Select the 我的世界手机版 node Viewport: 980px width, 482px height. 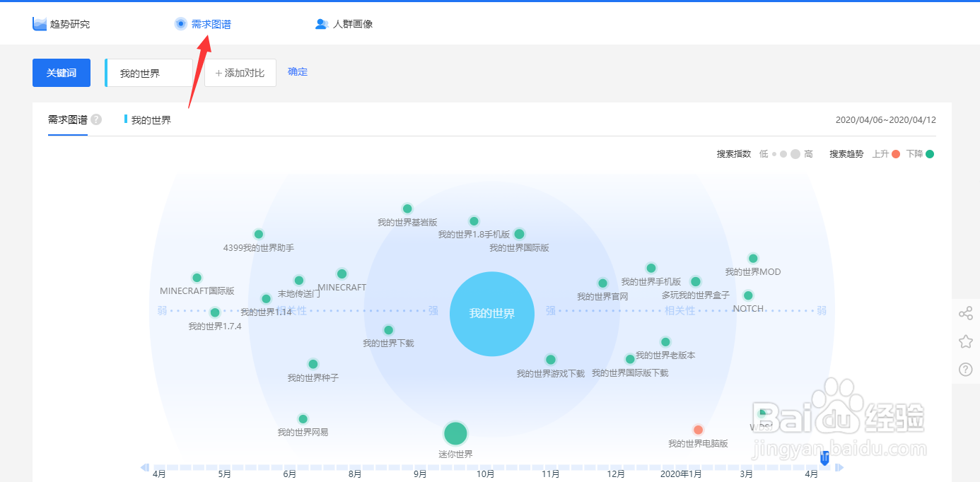[651, 268]
